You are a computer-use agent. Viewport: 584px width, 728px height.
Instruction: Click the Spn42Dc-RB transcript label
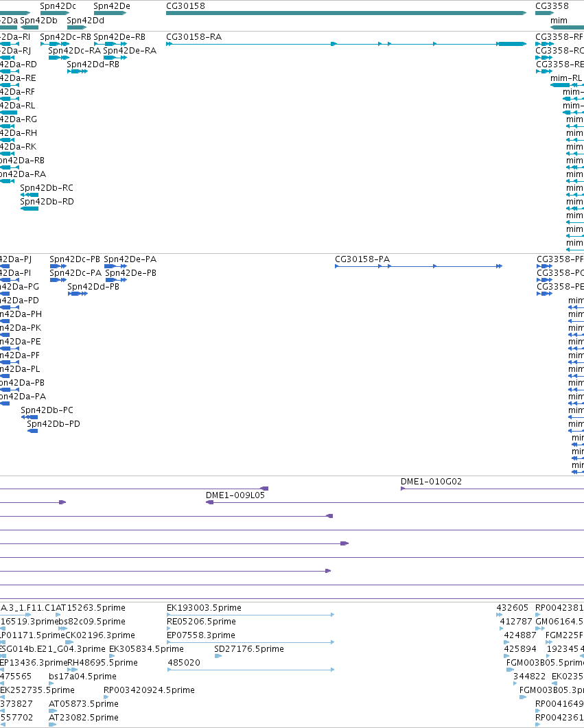point(65,36)
